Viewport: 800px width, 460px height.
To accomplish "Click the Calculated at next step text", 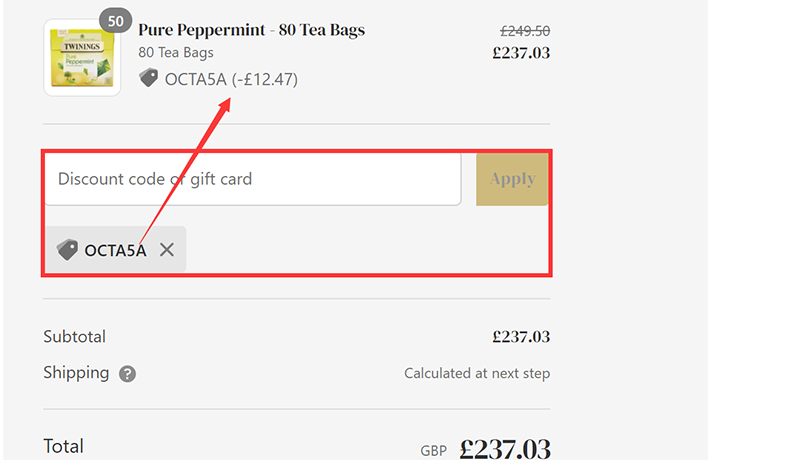I will (x=476, y=374).
